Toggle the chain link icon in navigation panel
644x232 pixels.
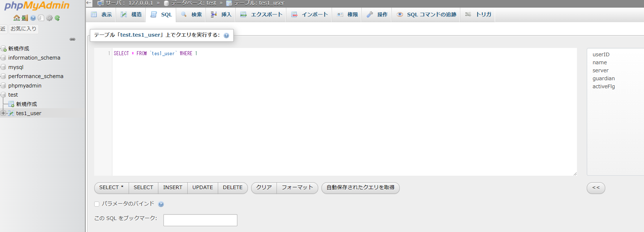coord(72,39)
